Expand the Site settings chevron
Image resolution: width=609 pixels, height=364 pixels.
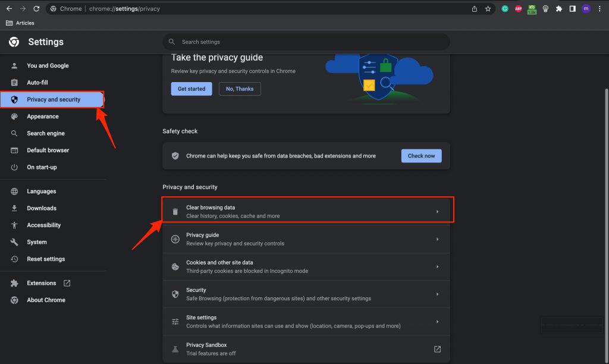437,322
